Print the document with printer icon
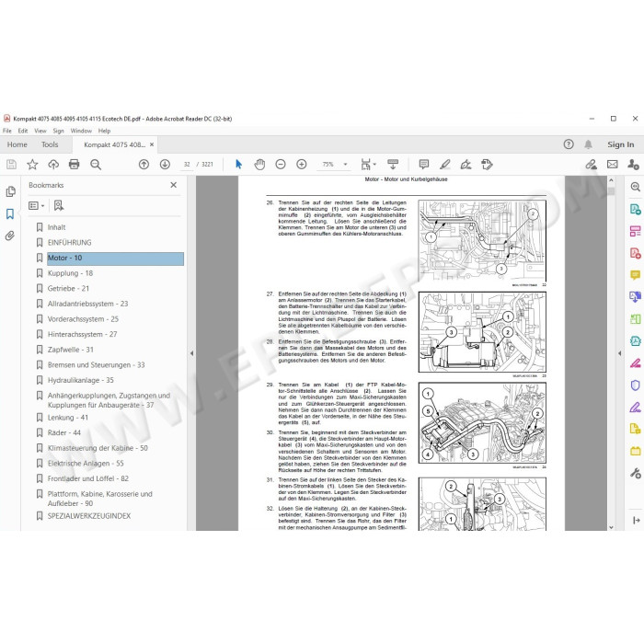This screenshot has width=644, height=644. [74, 165]
